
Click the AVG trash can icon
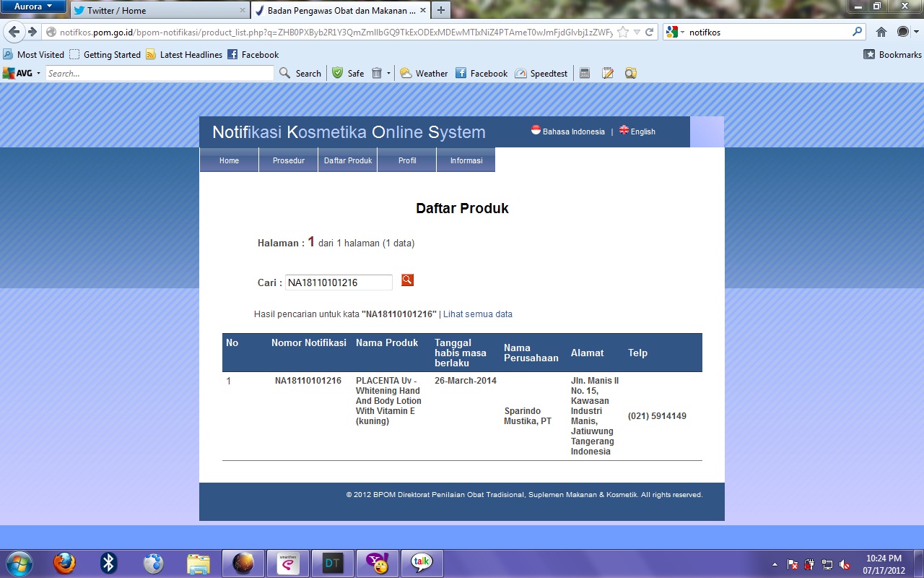tap(377, 73)
